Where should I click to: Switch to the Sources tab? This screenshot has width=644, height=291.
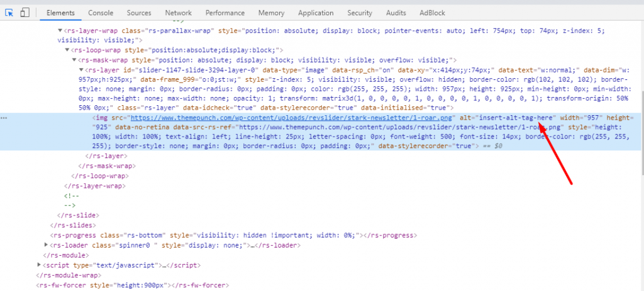(x=139, y=13)
